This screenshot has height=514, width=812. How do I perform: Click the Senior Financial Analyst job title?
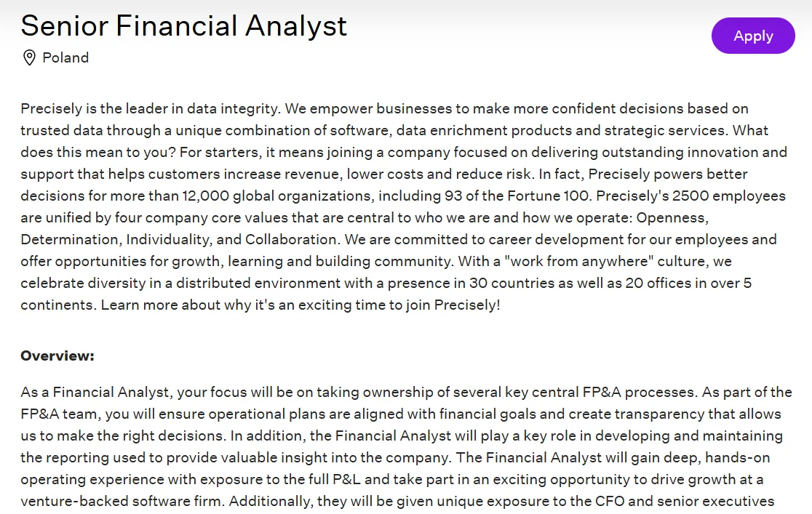pos(184,26)
